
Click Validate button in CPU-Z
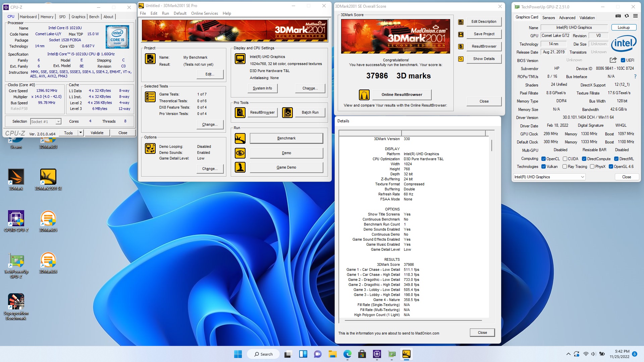point(97,133)
